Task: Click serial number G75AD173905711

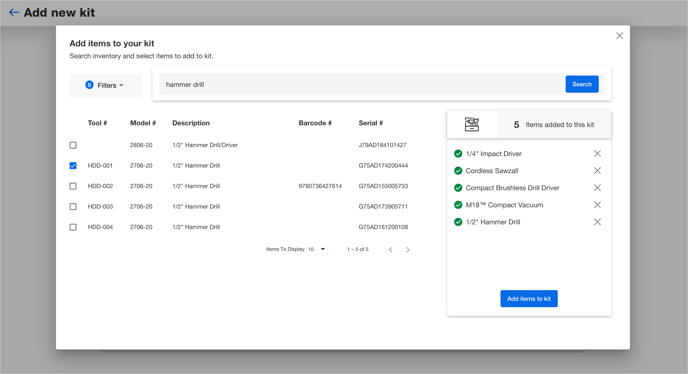Action: click(383, 206)
